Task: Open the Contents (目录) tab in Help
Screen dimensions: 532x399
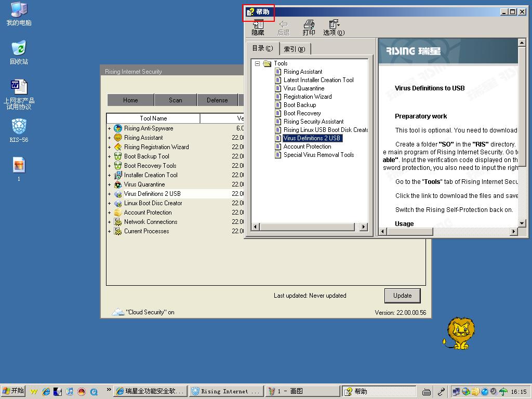Action: (x=262, y=48)
